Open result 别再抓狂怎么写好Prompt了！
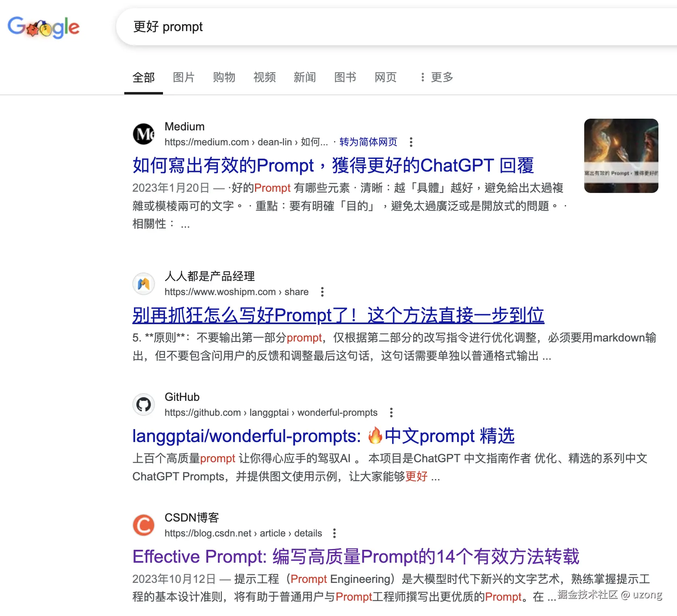 [x=338, y=315]
